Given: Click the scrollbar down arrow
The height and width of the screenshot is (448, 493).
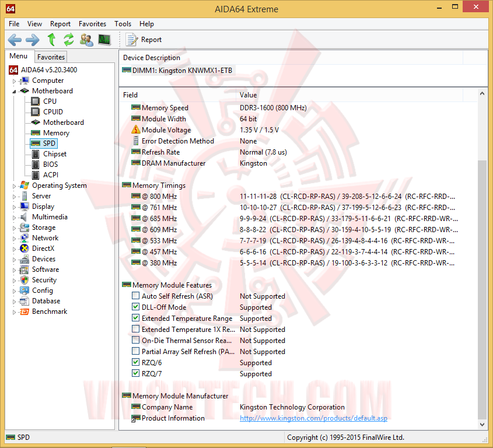Looking at the screenshot, I should click(482, 425).
